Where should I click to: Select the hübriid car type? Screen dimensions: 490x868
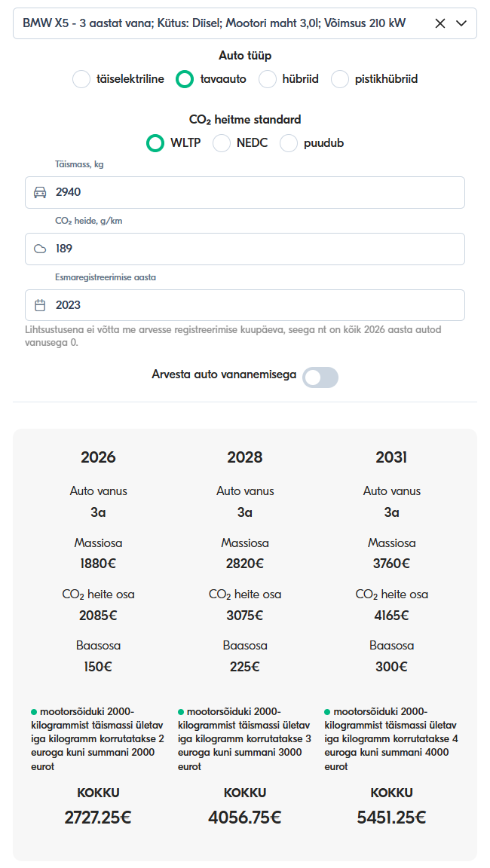[268, 79]
